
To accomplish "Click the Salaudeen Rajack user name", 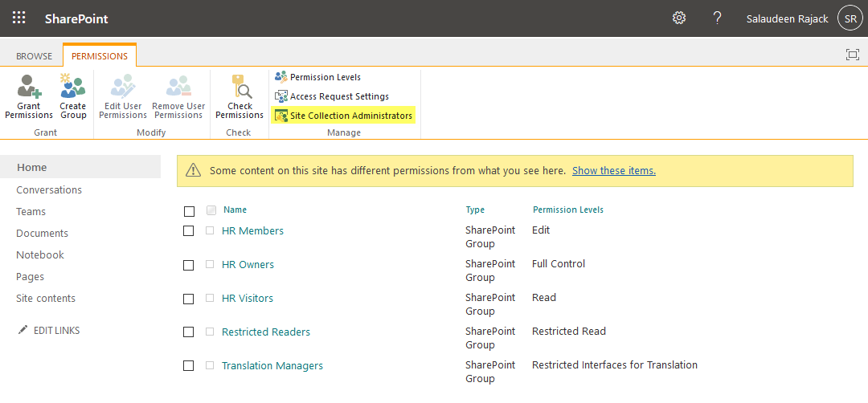I will (787, 18).
